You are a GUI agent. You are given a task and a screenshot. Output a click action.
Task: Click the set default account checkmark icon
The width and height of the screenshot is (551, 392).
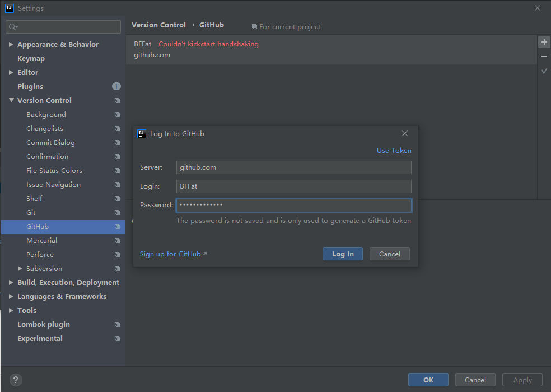(544, 71)
